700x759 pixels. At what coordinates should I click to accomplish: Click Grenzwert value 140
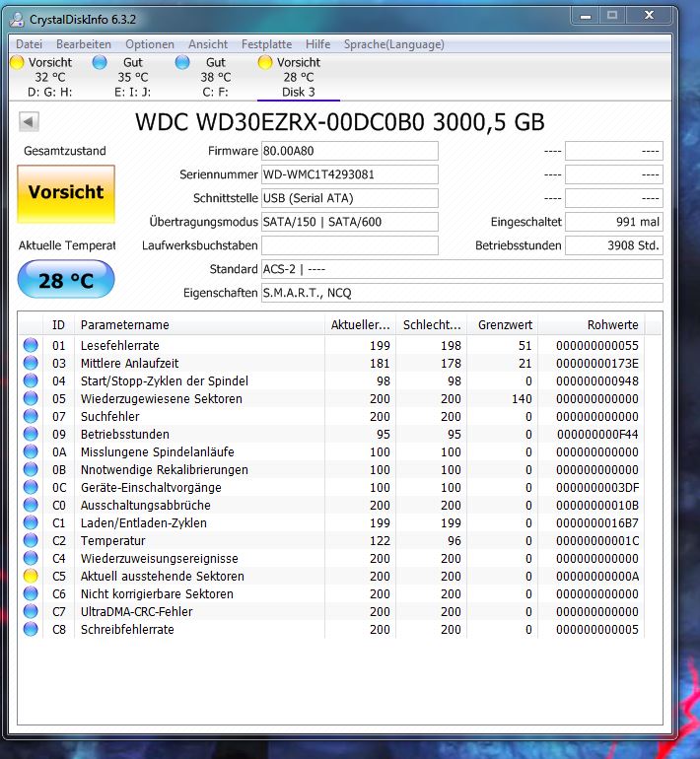pos(522,399)
